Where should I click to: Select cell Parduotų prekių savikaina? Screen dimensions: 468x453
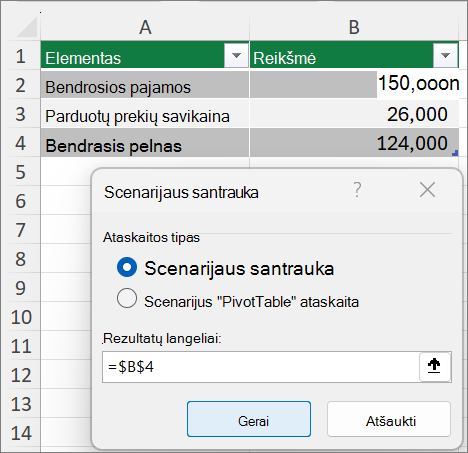point(145,114)
